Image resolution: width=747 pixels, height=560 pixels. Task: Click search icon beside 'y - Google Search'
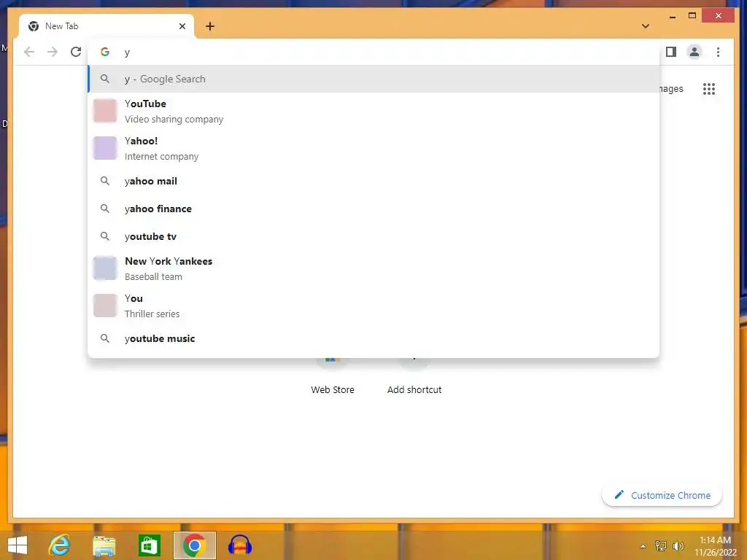105,79
